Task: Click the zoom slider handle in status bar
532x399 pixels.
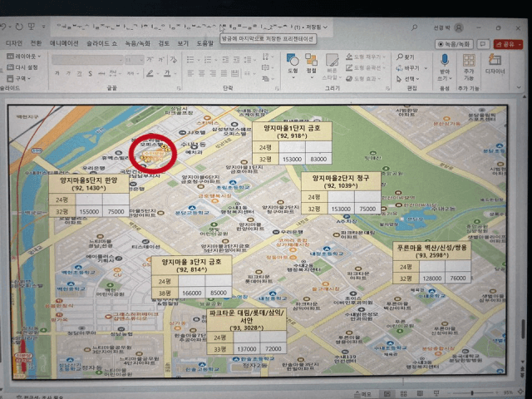Action: point(472,393)
